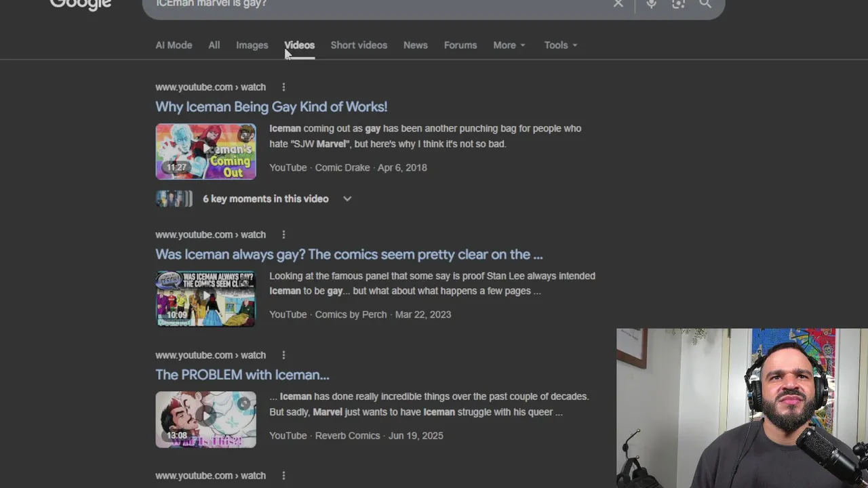Play the Iceman's Coming Out thumbnail video

tap(205, 151)
